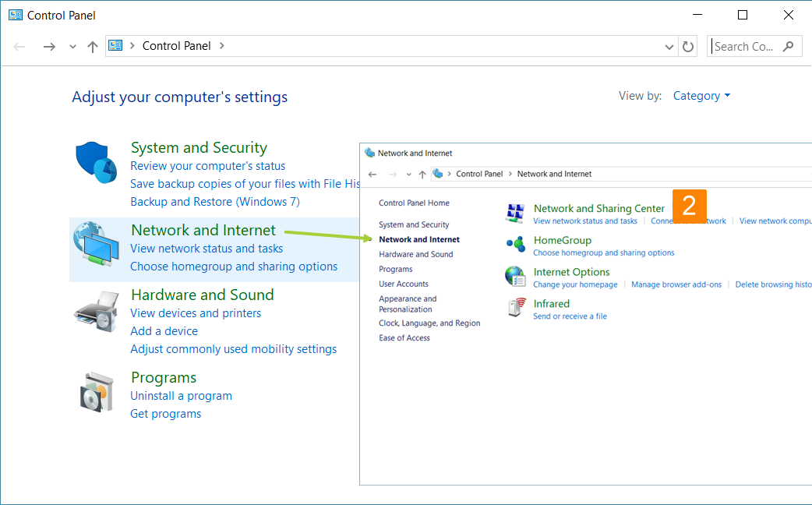The image size is (812, 505).
Task: Click the Network and Sharing Center icon
Action: click(x=515, y=213)
